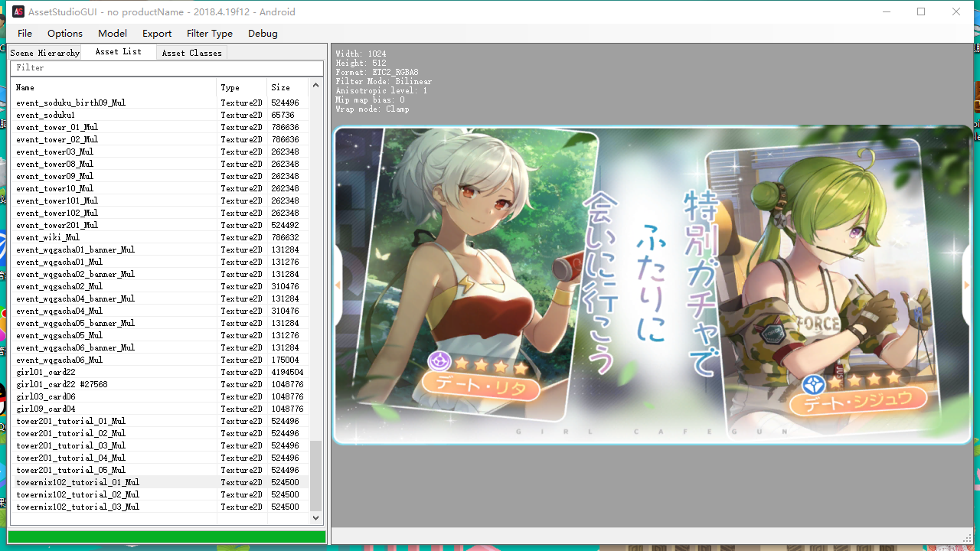The image size is (980, 551).
Task: Expand the Export menu
Action: [x=157, y=34]
